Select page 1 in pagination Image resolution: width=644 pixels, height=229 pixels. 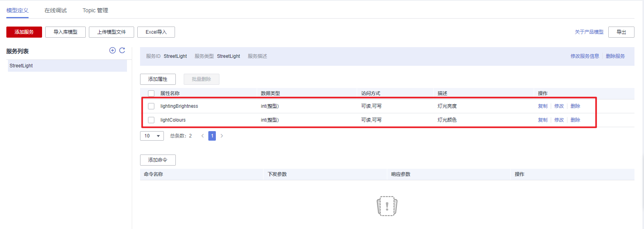point(212,136)
